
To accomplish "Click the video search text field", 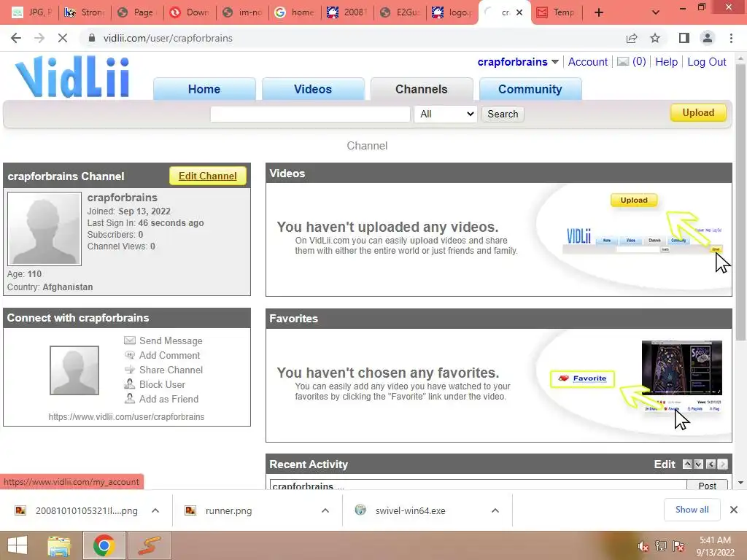I will point(310,114).
